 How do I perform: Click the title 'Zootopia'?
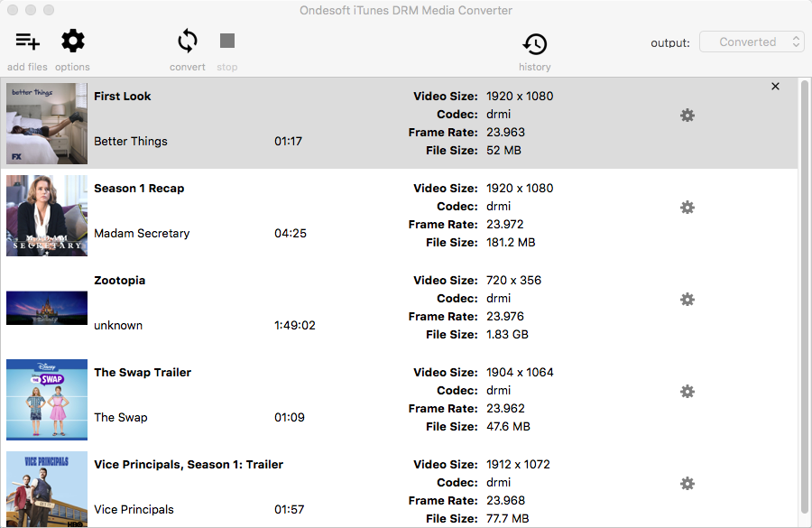tap(120, 281)
